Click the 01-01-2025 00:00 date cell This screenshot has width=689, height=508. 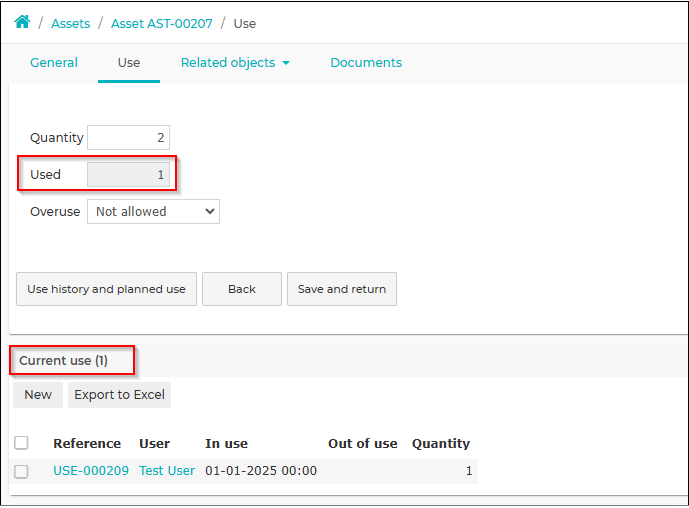pyautogui.click(x=261, y=471)
